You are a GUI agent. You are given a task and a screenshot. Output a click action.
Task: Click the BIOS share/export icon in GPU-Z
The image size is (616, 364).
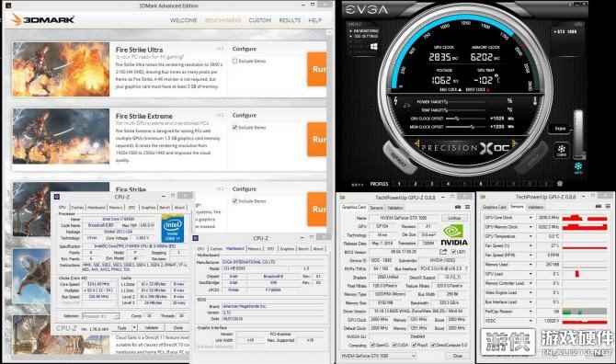443,252
